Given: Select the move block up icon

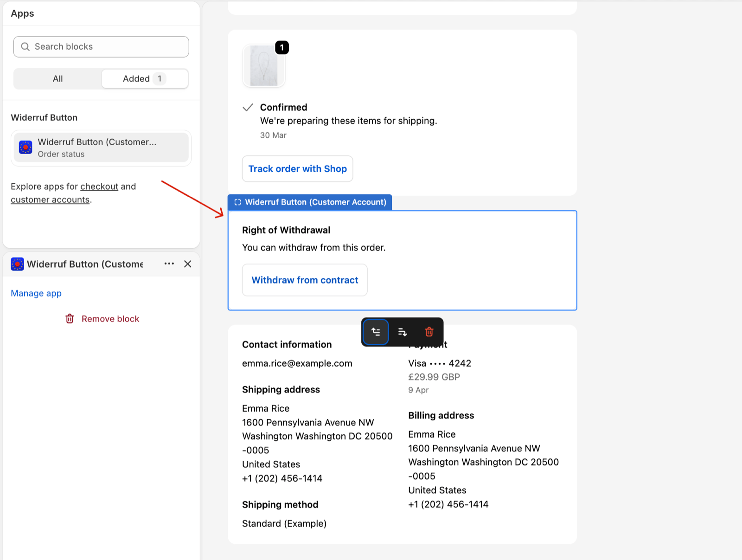Looking at the screenshot, I should coord(375,332).
